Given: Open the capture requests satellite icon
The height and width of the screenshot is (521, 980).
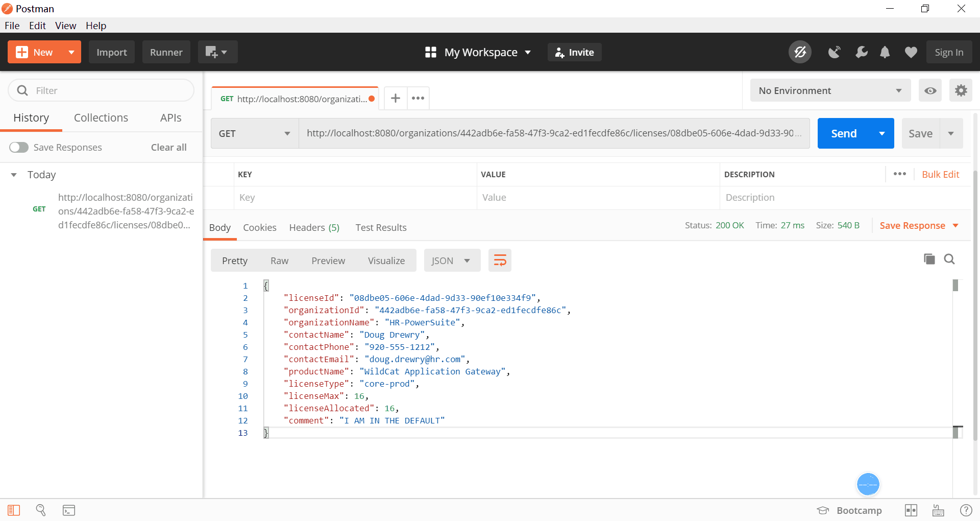Looking at the screenshot, I should 834,52.
